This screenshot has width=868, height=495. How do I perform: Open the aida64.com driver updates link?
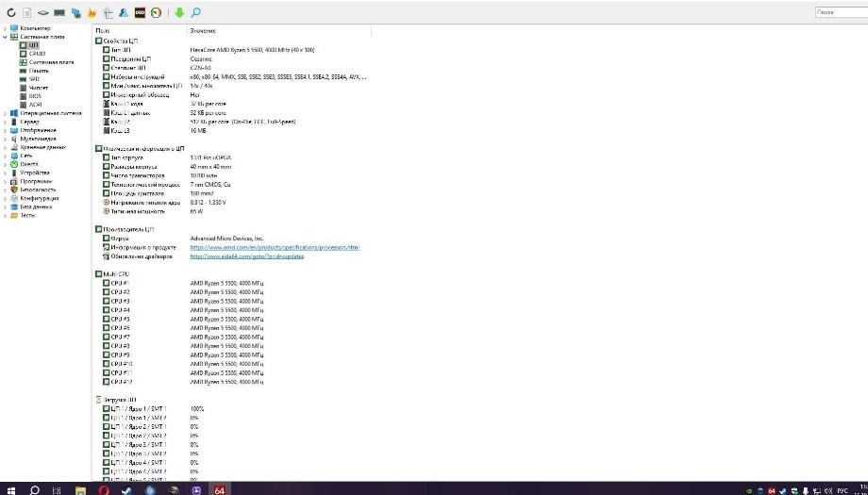coord(247,256)
